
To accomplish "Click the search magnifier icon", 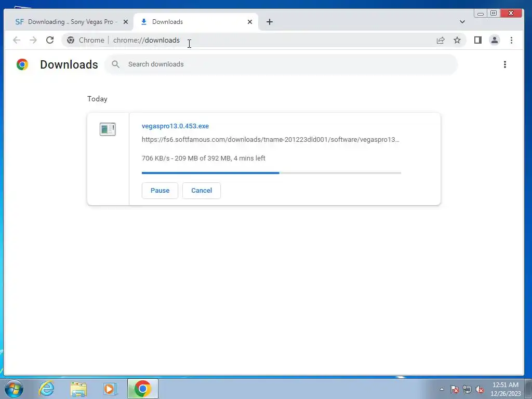I will coord(116,64).
